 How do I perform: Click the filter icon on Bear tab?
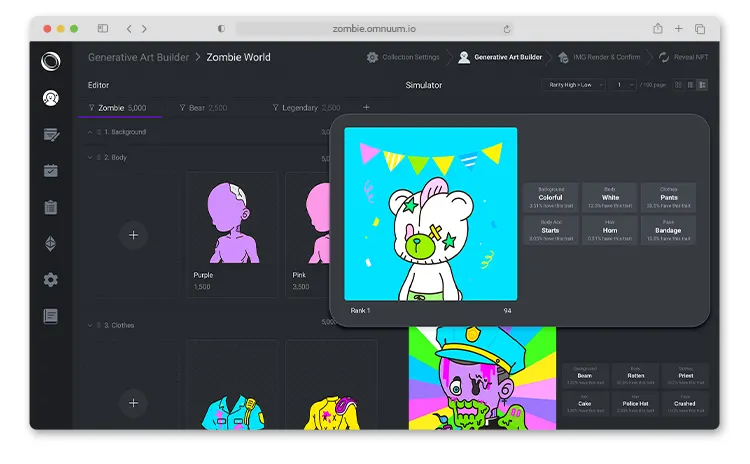pyautogui.click(x=182, y=108)
